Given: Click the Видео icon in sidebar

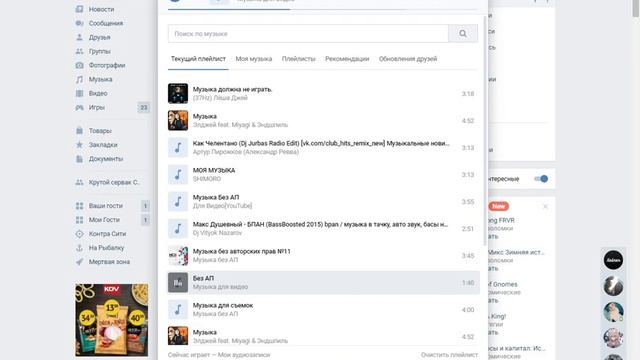Looking at the screenshot, I should 80,93.
